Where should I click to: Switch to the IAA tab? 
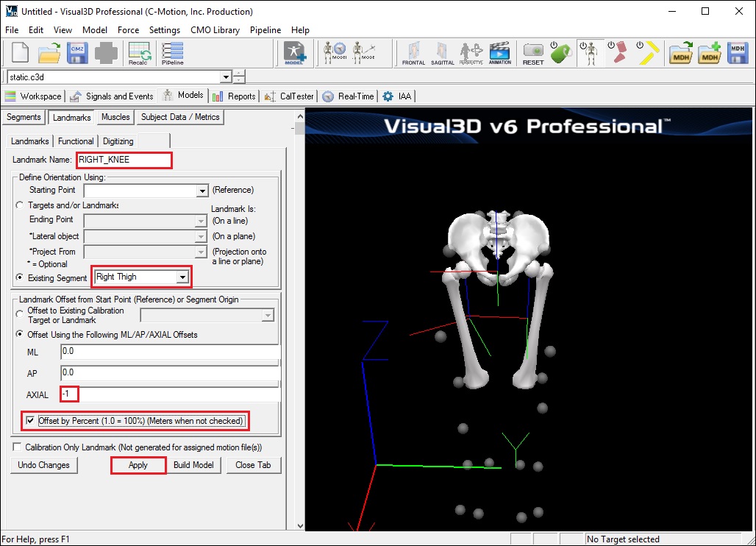pyautogui.click(x=397, y=96)
